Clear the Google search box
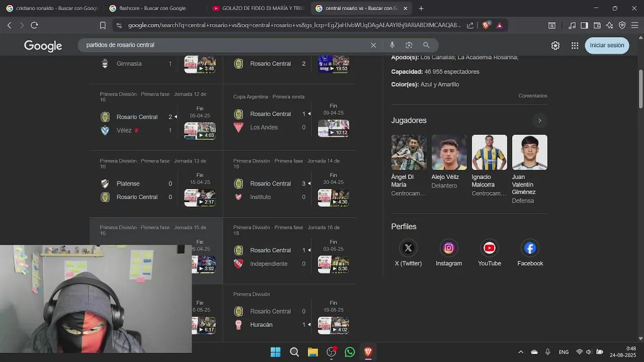Viewport: 644px width, 362px height. tap(373, 45)
